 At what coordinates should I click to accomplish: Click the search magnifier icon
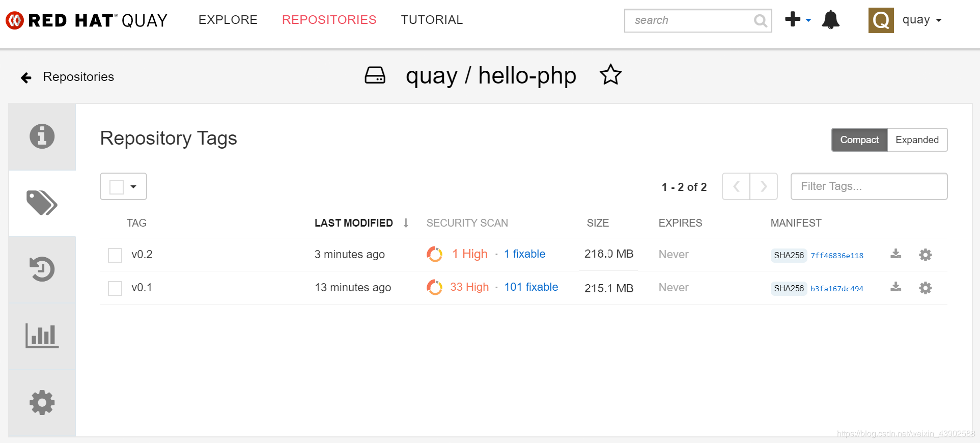760,20
